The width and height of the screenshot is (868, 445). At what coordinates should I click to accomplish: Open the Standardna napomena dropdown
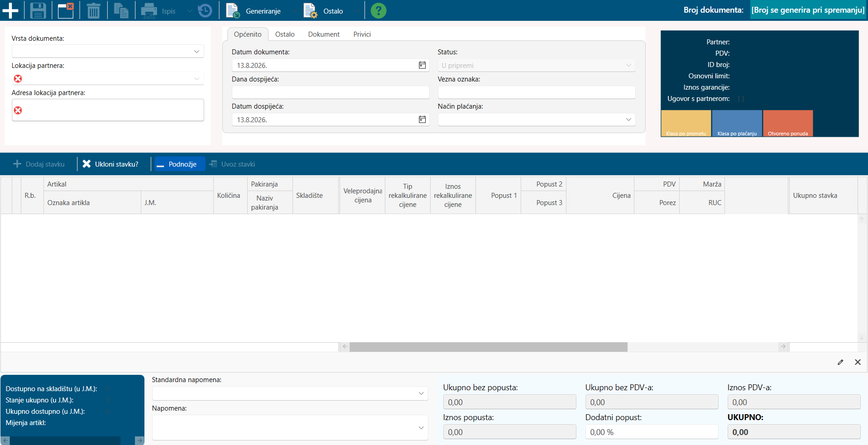coord(421,393)
